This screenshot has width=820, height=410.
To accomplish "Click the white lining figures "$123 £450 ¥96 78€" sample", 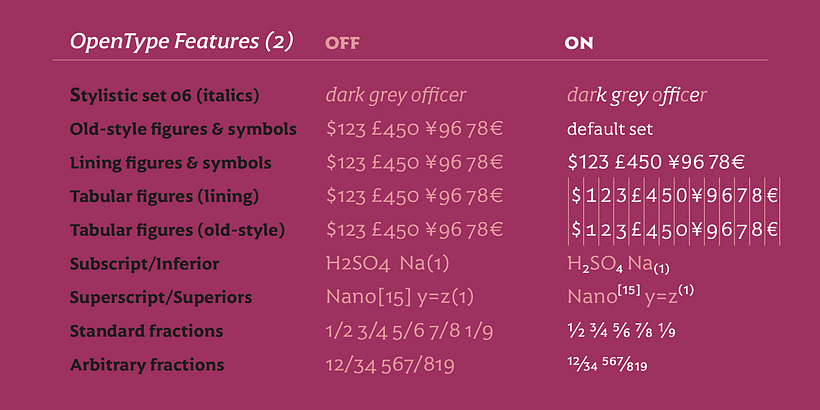I will coord(659,162).
